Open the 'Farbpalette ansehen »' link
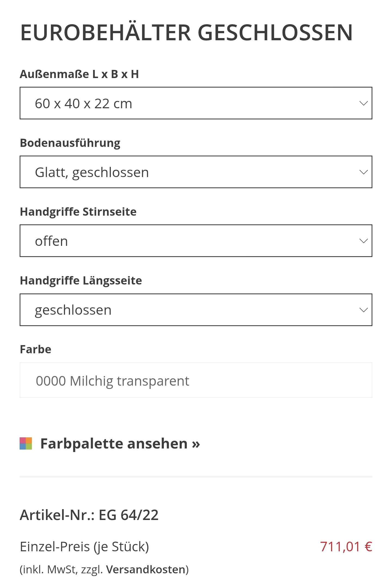This screenshot has width=392, height=588. (120, 444)
